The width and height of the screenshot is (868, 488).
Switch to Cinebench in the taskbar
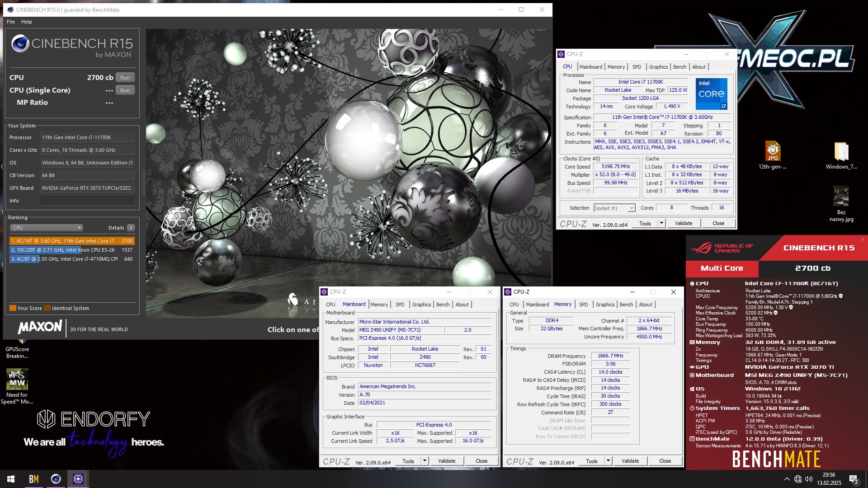click(x=56, y=479)
